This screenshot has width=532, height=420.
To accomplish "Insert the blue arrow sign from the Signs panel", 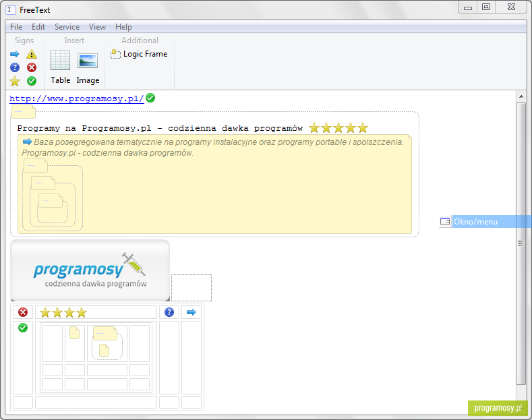I will coord(15,54).
